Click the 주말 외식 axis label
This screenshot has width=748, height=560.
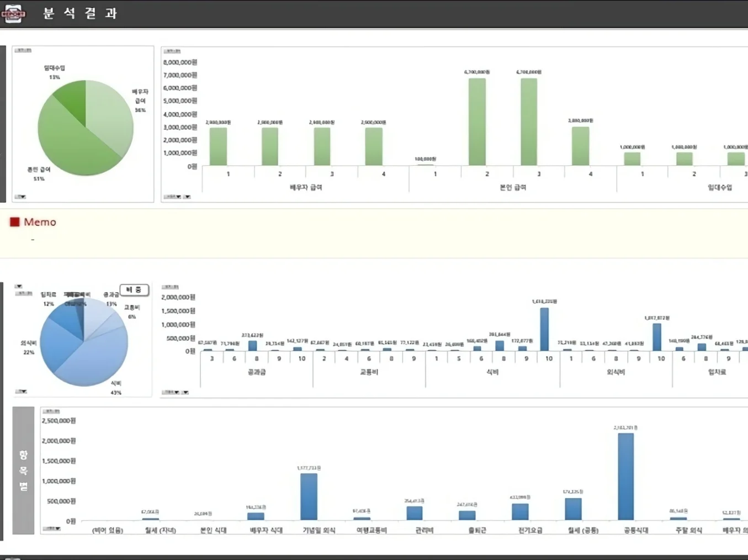tap(688, 530)
